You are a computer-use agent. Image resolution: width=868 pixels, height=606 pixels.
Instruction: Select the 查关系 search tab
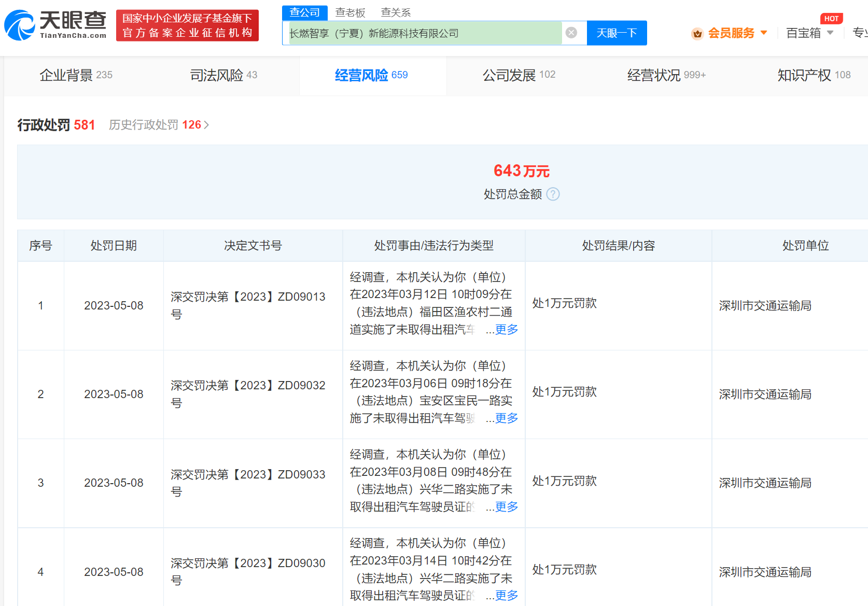pyautogui.click(x=396, y=12)
